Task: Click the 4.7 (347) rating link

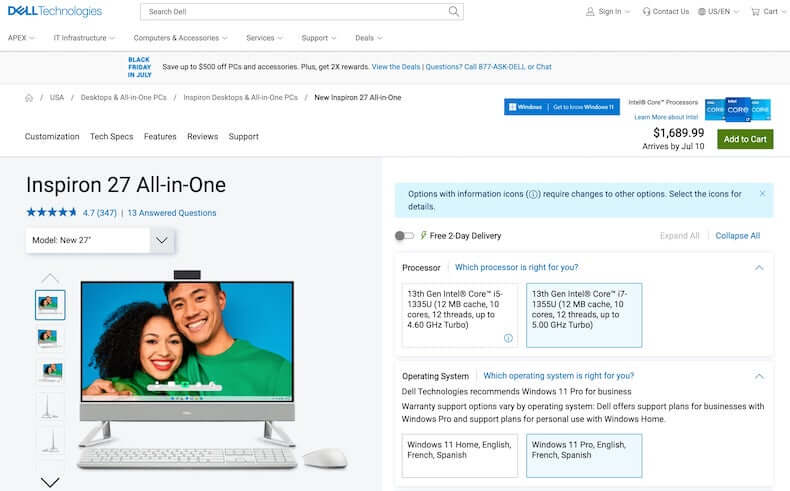Action: [x=99, y=213]
